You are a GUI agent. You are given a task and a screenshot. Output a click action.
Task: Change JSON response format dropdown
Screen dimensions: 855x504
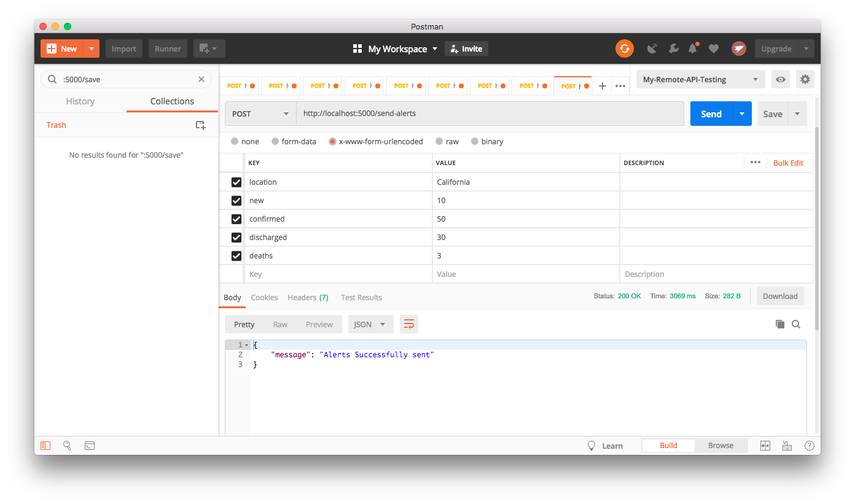pos(370,324)
